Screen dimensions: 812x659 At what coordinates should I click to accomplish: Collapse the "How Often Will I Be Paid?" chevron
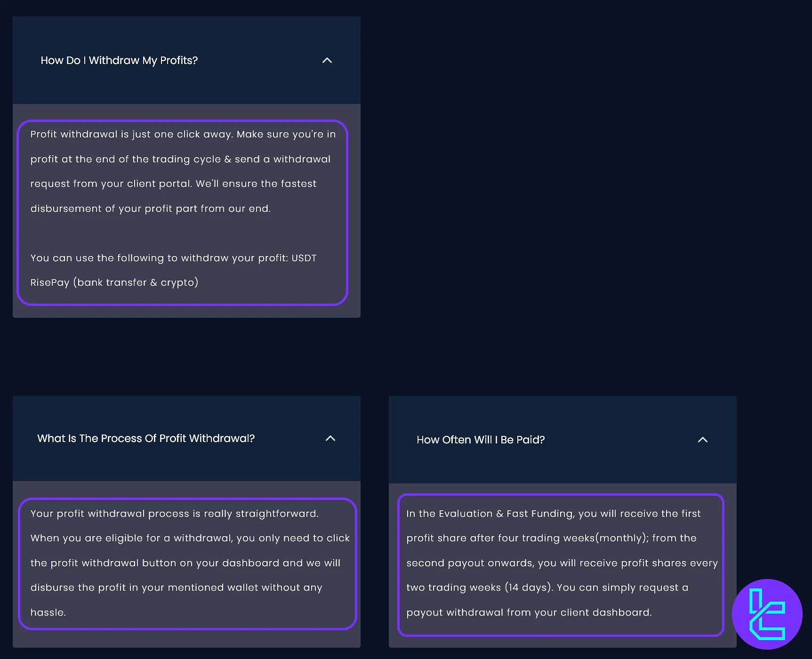click(702, 440)
